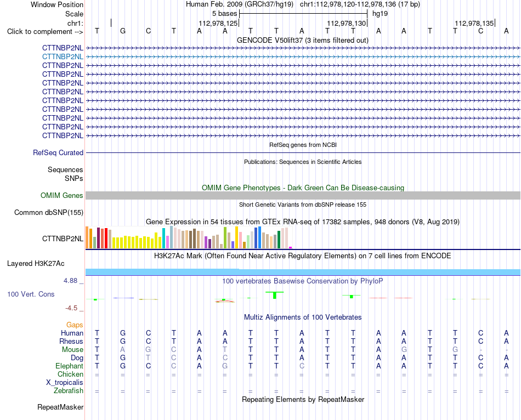Click the OMIM Gene Phenotypes green title
521x420 pixels.
[x=303, y=188]
